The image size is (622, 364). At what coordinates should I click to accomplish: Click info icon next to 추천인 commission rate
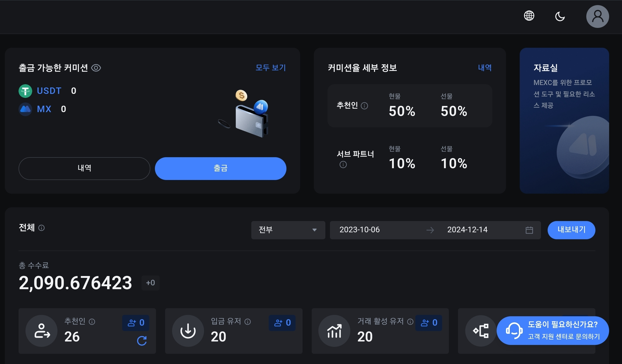click(364, 106)
